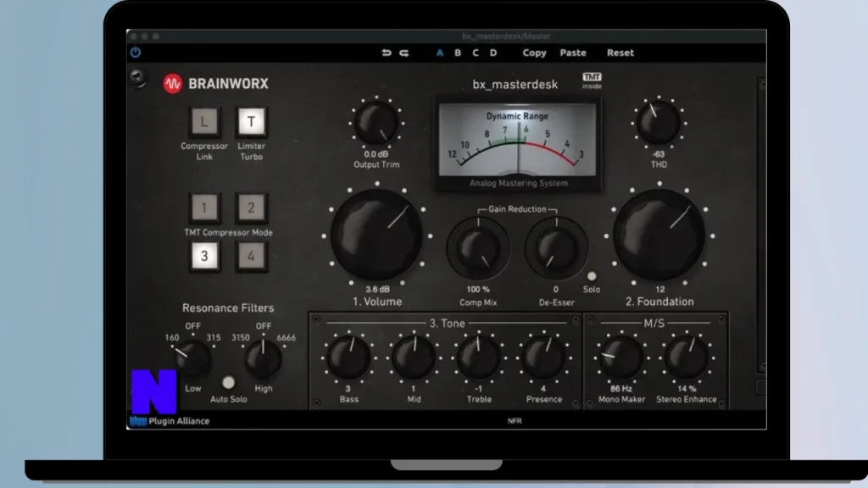This screenshot has width=868, height=488.
Task: Select TMT Compressor Mode 2
Action: [x=251, y=208]
